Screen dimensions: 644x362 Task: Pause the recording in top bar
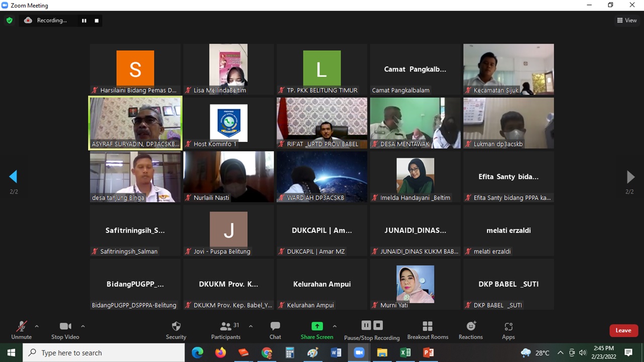(x=84, y=21)
